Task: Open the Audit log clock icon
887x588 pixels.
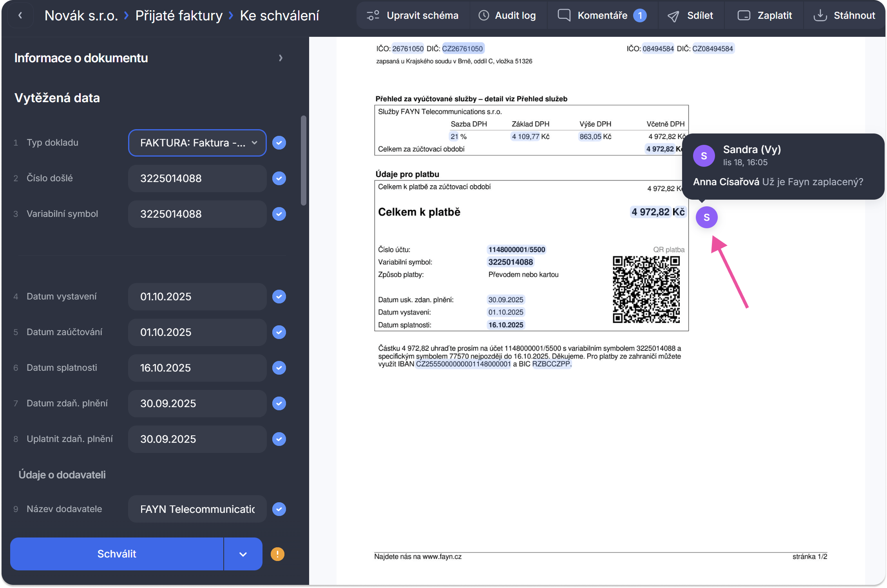Action: (484, 16)
